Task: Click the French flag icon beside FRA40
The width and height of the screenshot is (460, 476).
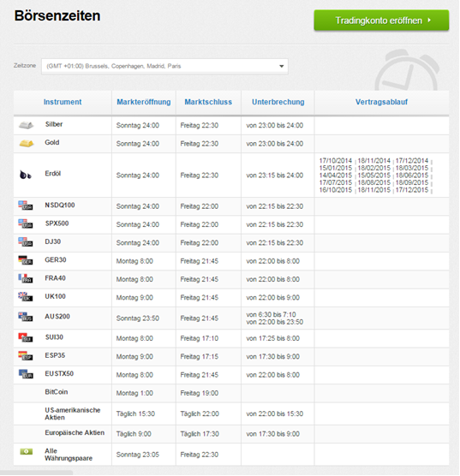Action: point(26,278)
